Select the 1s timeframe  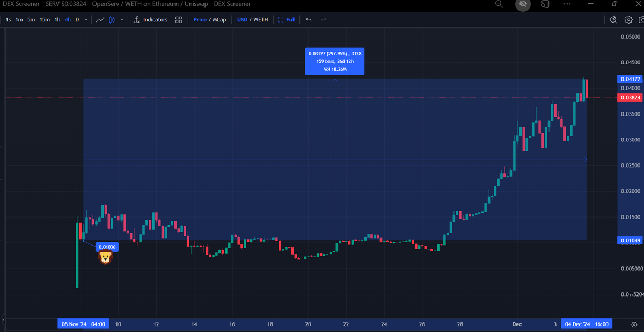coord(8,20)
